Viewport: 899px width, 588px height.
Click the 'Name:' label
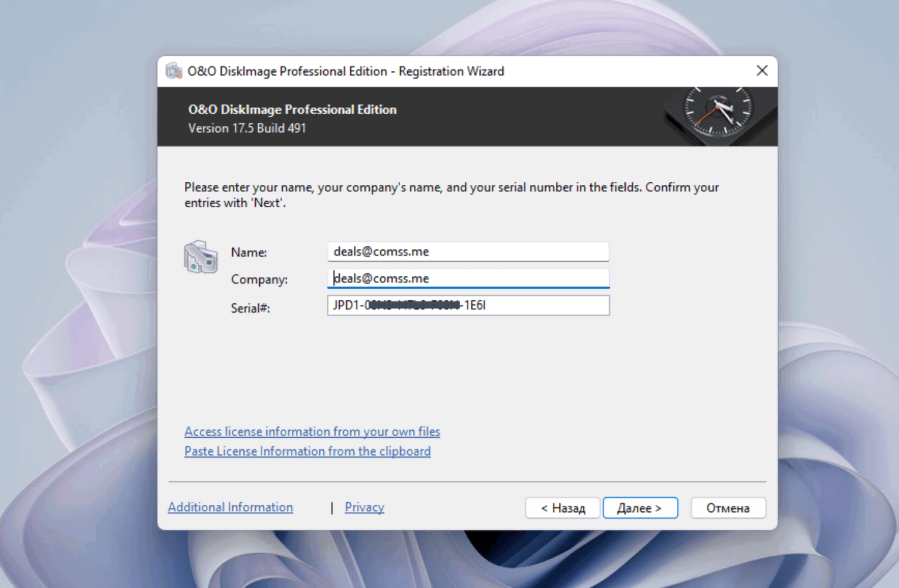tap(249, 252)
